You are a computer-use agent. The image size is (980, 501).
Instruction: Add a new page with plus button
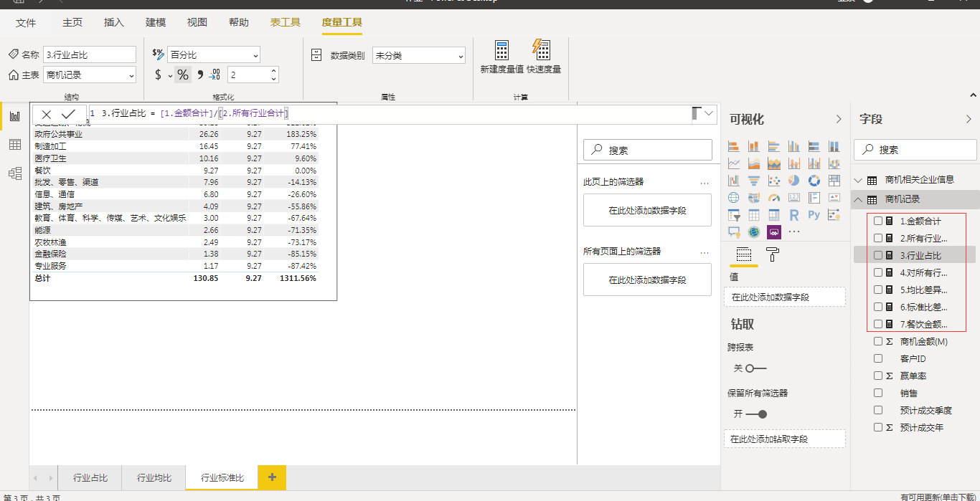(x=272, y=477)
